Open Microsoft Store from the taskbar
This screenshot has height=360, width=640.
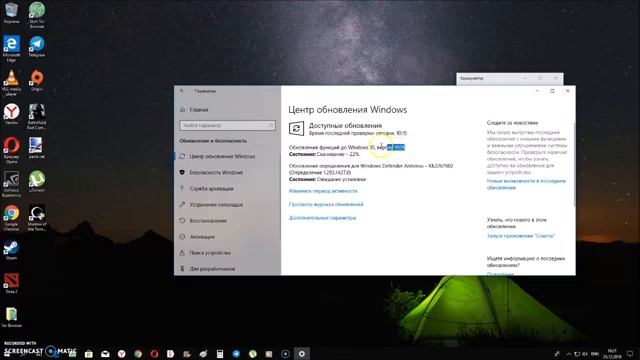(x=89, y=353)
